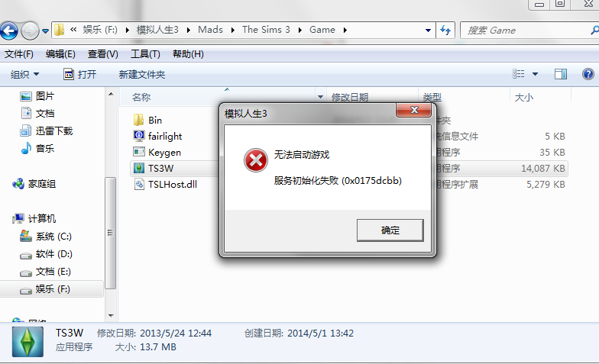Click the 搜索 Game search field
This screenshot has height=364, width=599.
pos(529,31)
